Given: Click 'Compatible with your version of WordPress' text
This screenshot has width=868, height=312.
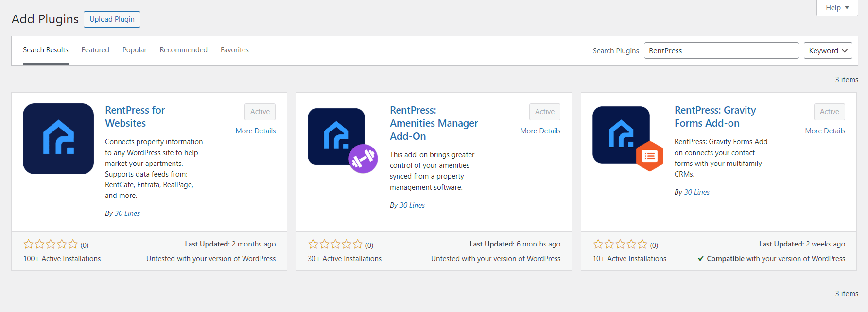Looking at the screenshot, I should (776, 259).
